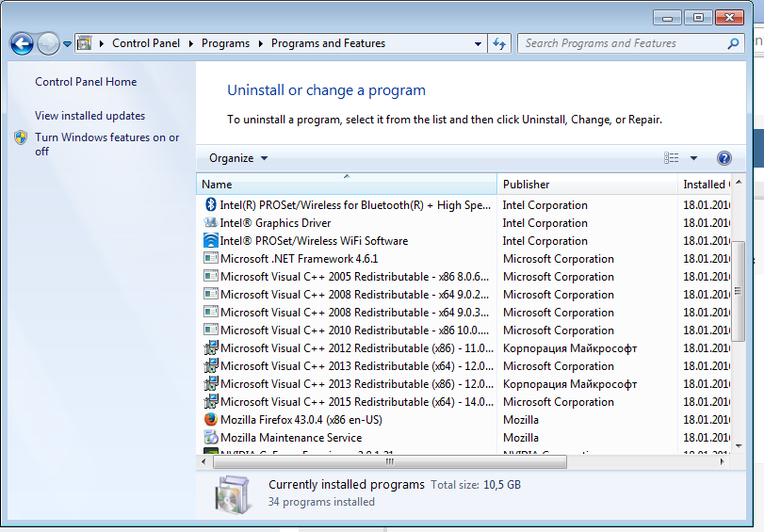The height and width of the screenshot is (532, 764).
Task: Click the Search Programs and Features field
Action: [x=622, y=43]
